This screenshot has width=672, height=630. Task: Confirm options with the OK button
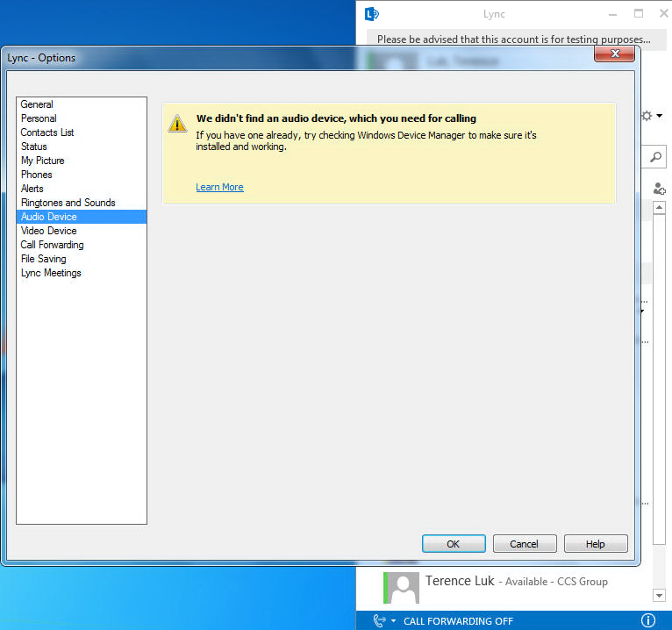pyautogui.click(x=454, y=544)
